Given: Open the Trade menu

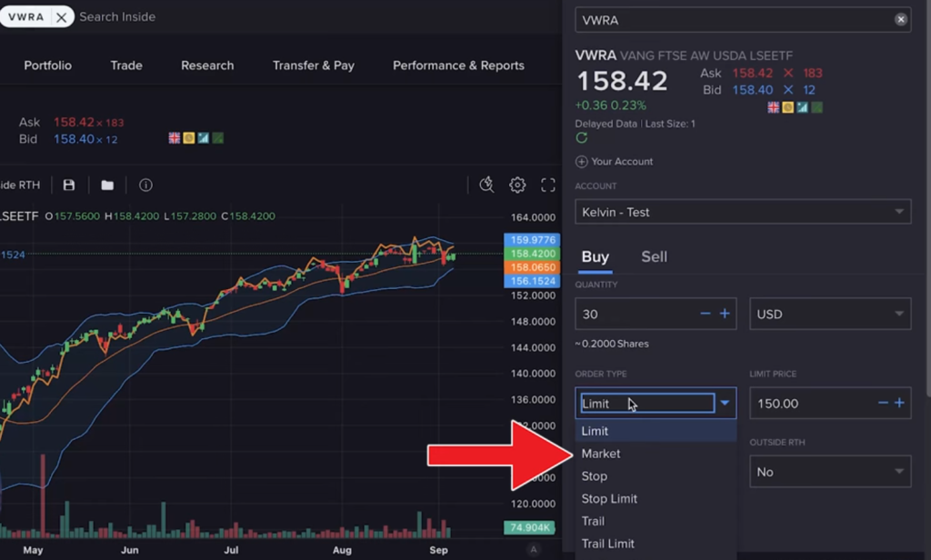Looking at the screenshot, I should coord(126,65).
